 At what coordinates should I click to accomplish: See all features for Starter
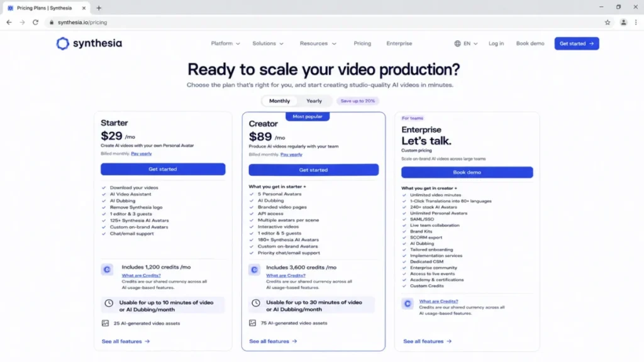pyautogui.click(x=126, y=341)
